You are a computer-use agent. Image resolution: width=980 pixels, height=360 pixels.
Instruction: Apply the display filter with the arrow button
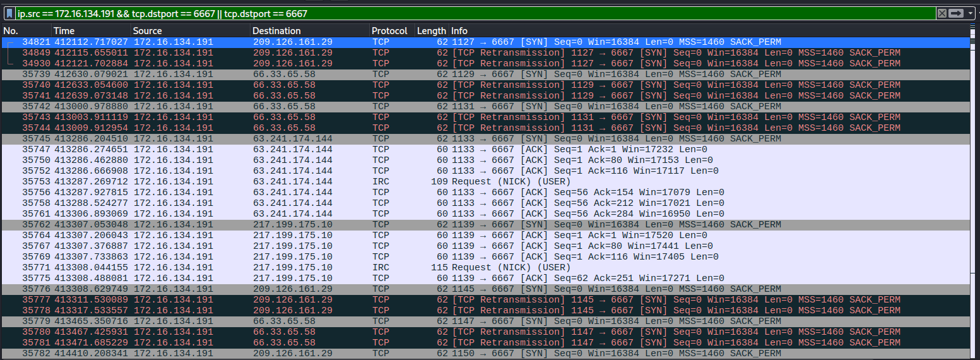[956, 13]
